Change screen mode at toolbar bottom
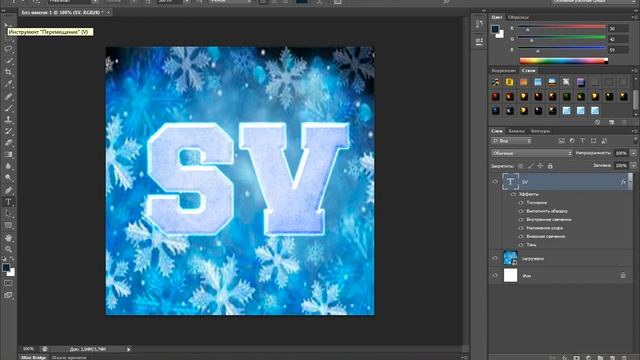Image resolution: width=640 pixels, height=360 pixels. click(8, 295)
